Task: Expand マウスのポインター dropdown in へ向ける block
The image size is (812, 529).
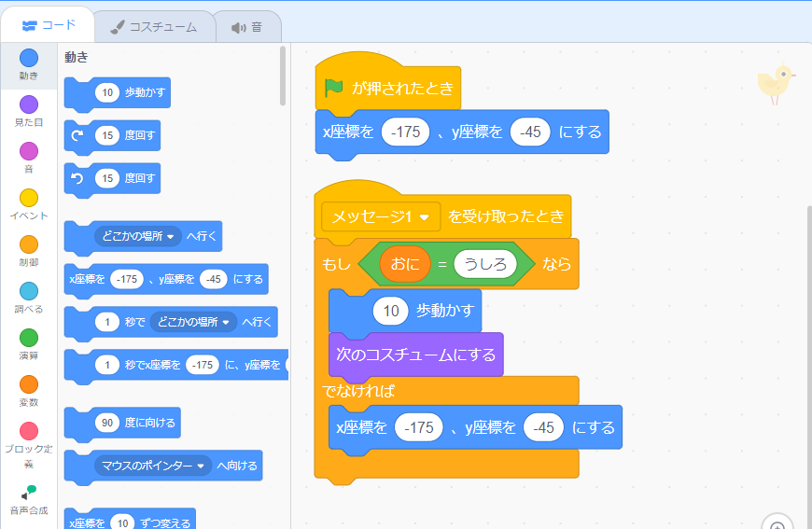Action: (153, 466)
